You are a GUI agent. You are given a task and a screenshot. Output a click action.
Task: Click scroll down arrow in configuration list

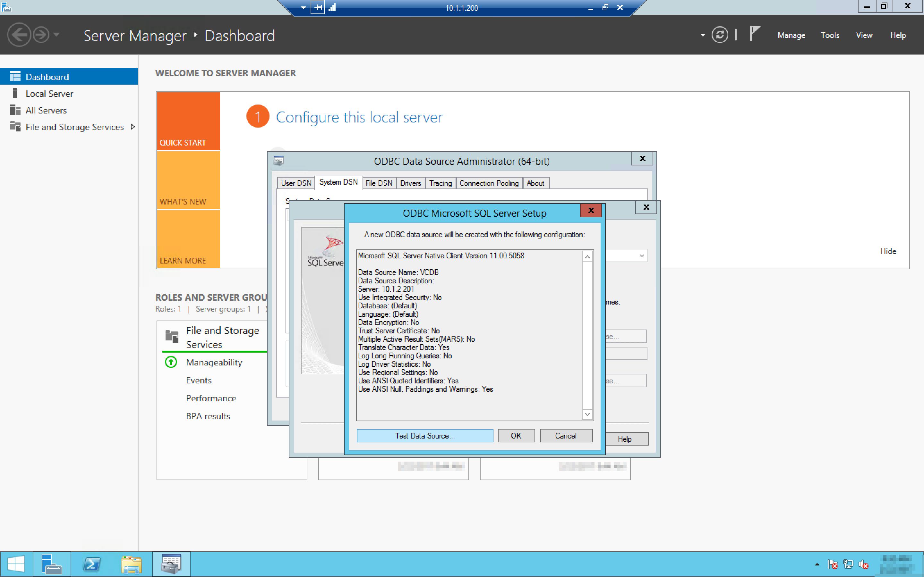coord(587,414)
